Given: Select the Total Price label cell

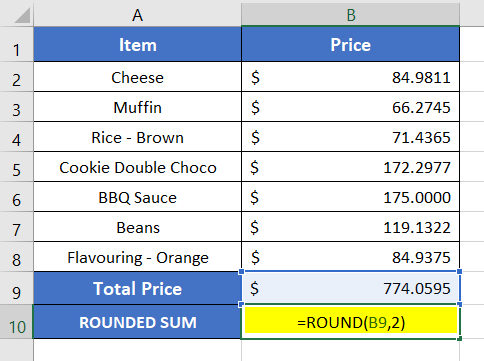Looking at the screenshot, I should [x=137, y=288].
